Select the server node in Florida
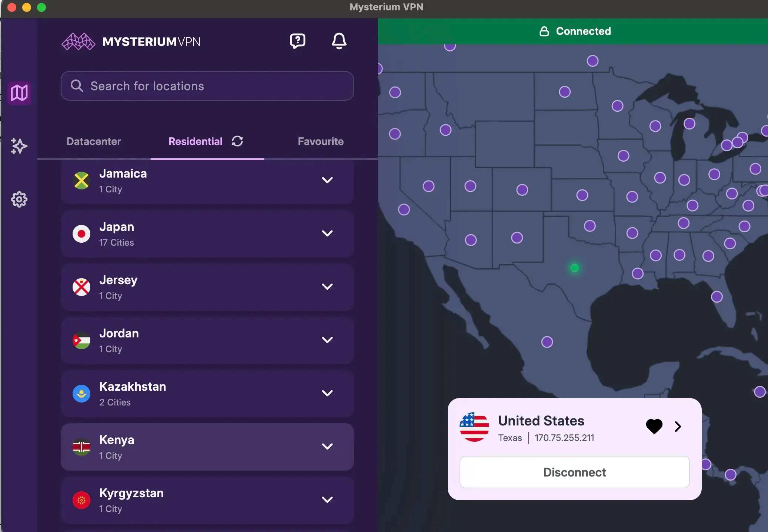 (717, 297)
